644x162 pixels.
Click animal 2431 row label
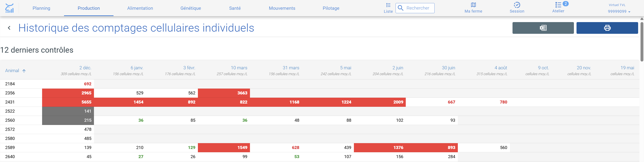pyautogui.click(x=10, y=102)
